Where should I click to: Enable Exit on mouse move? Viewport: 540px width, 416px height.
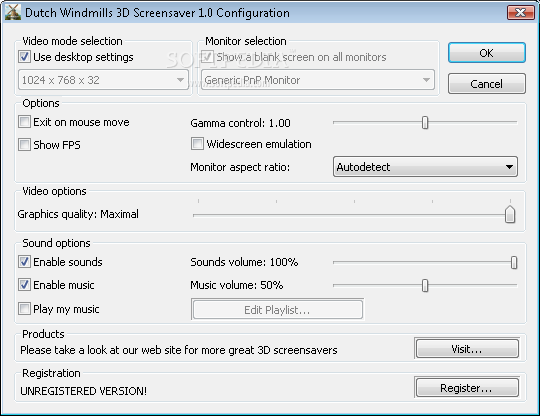(x=24, y=122)
